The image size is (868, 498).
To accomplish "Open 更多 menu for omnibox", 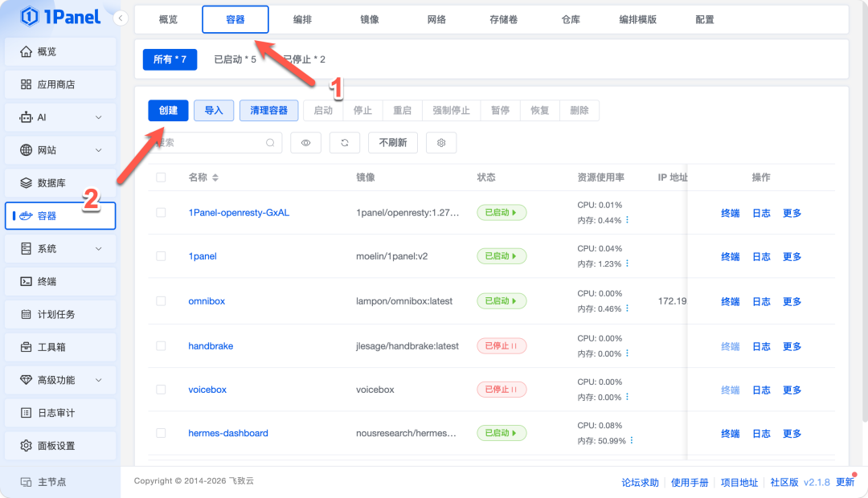I will click(x=792, y=301).
